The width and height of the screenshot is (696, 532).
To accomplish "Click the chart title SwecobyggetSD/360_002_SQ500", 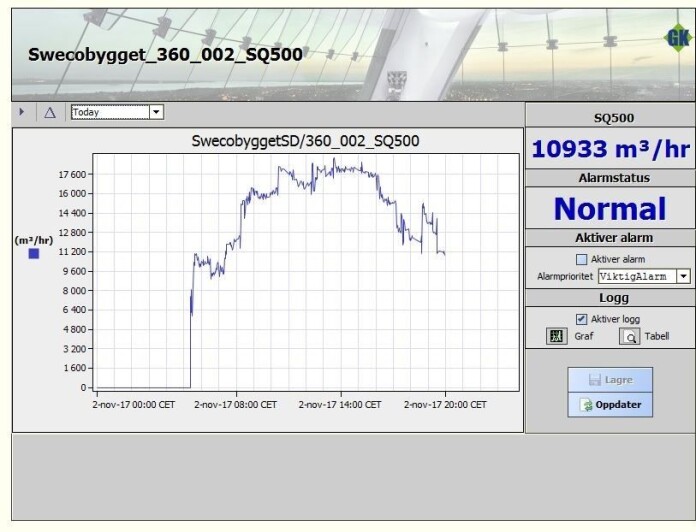I will (305, 141).
